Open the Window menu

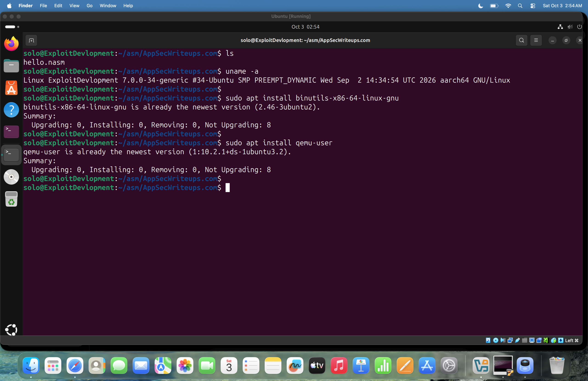click(x=108, y=6)
